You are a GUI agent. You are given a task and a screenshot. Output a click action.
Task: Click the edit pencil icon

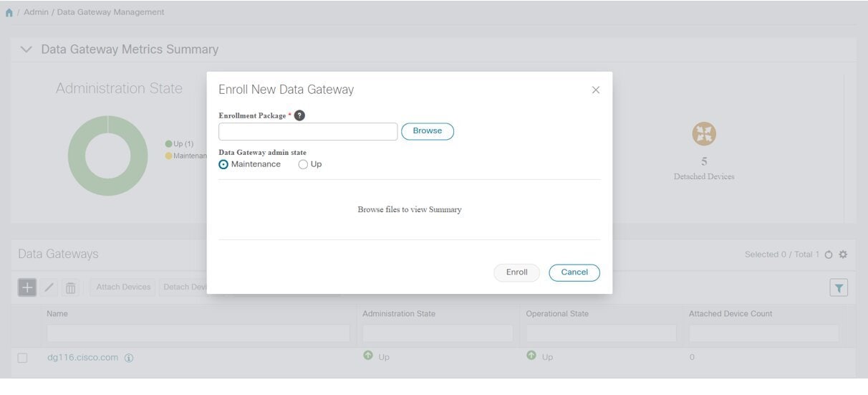click(x=49, y=287)
